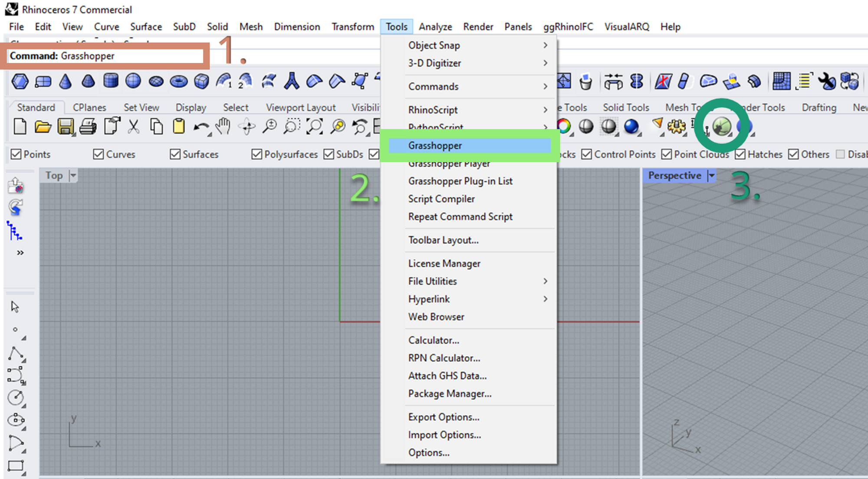Image resolution: width=868 pixels, height=479 pixels.
Task: Select the Circle drawing tool
Action: (16, 397)
